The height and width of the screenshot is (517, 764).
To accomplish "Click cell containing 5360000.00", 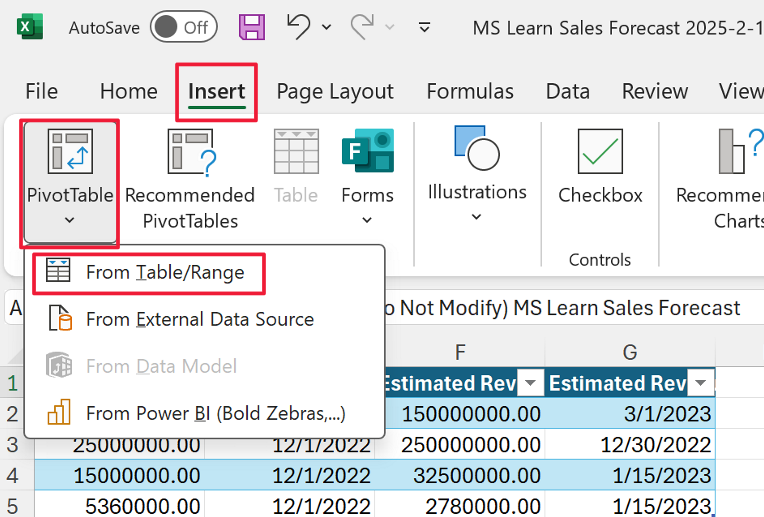I will 120,504.
